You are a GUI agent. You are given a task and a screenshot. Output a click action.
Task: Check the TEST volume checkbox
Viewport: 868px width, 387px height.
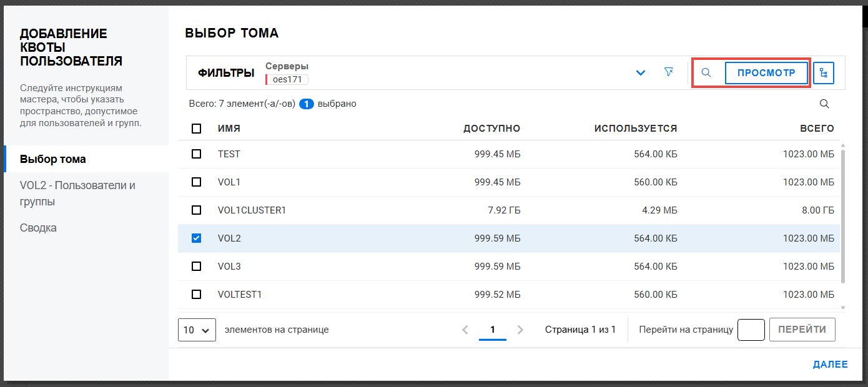pyautogui.click(x=197, y=154)
